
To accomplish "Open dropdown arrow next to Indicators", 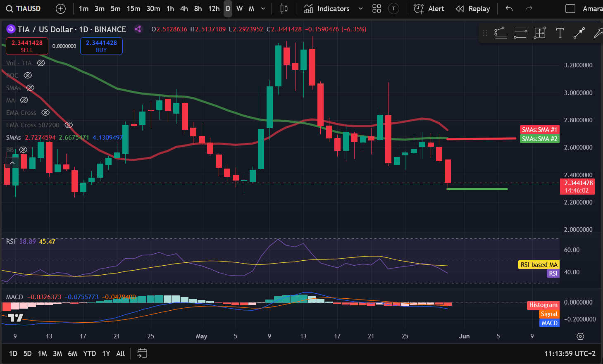I will tap(360, 9).
